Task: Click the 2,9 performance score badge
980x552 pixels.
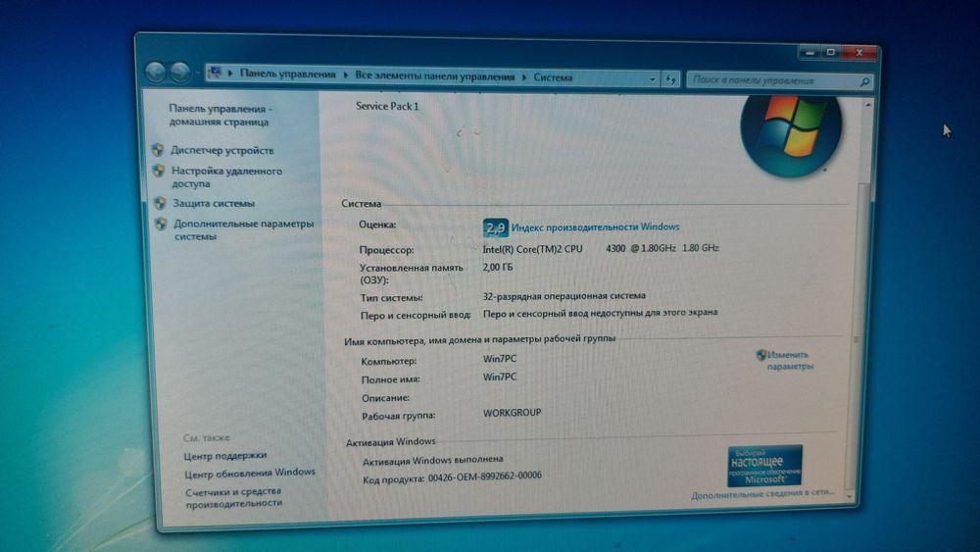Action: (x=495, y=227)
